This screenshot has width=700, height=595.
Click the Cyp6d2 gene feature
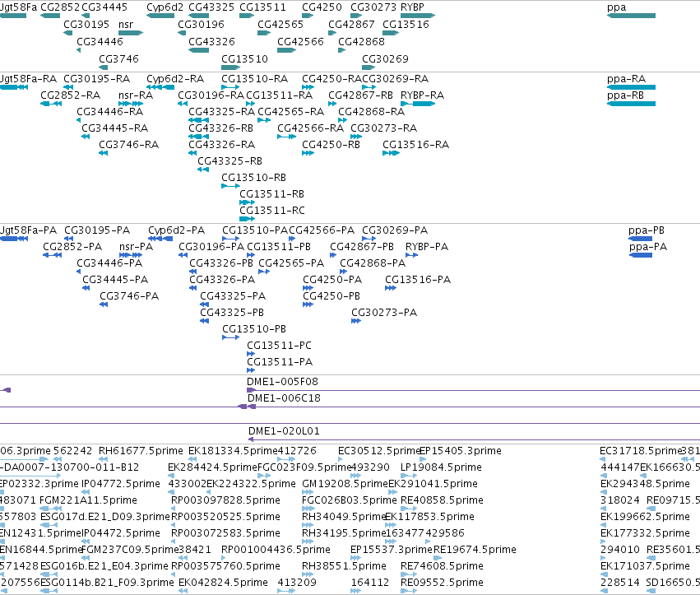(160, 16)
